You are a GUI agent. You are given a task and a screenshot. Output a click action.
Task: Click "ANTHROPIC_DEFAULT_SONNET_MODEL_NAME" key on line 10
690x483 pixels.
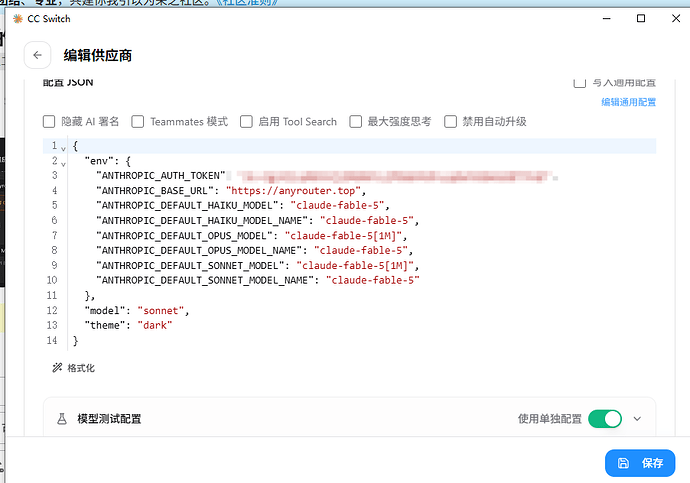click(205, 281)
